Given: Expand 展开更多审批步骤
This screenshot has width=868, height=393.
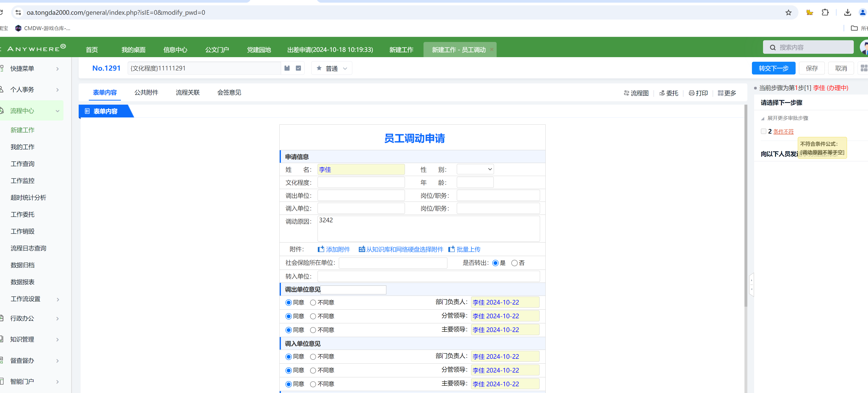Looking at the screenshot, I should (785, 118).
